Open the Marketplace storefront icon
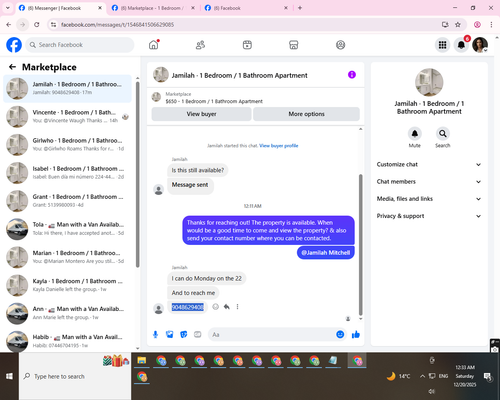Image resolution: width=500 pixels, height=400 pixels. (294, 45)
